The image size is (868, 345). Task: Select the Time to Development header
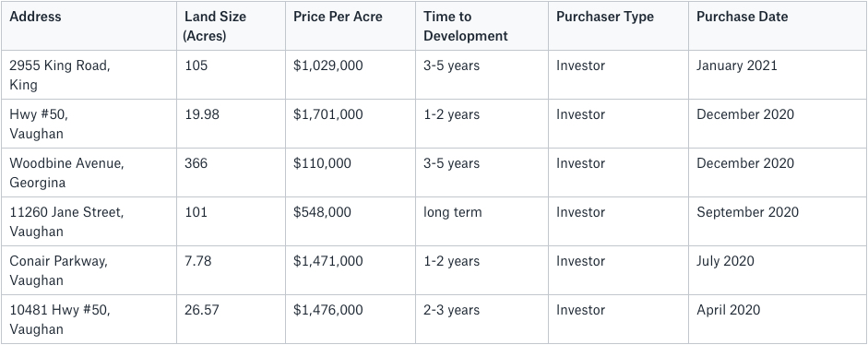click(x=482, y=26)
